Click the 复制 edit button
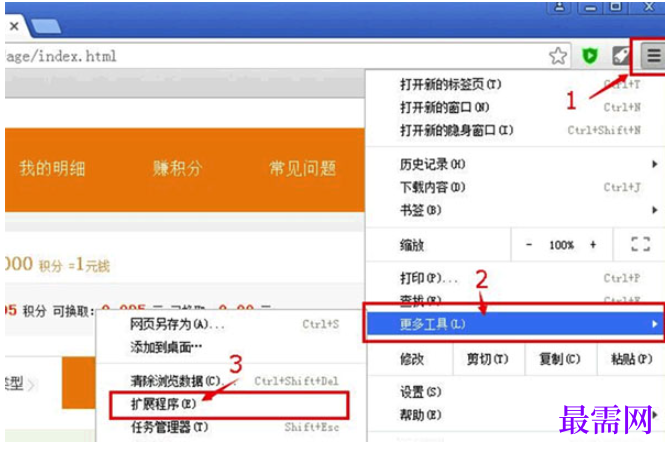 560,359
